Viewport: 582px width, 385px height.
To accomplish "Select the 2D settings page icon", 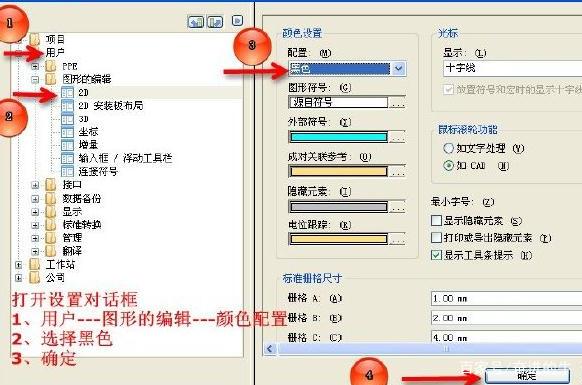I will point(67,92).
